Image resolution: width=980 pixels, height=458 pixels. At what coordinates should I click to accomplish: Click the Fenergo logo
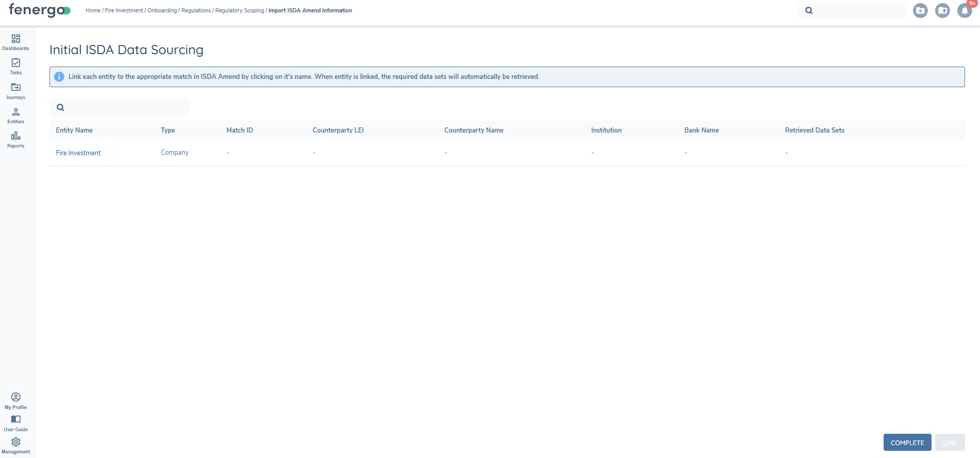coord(39,10)
